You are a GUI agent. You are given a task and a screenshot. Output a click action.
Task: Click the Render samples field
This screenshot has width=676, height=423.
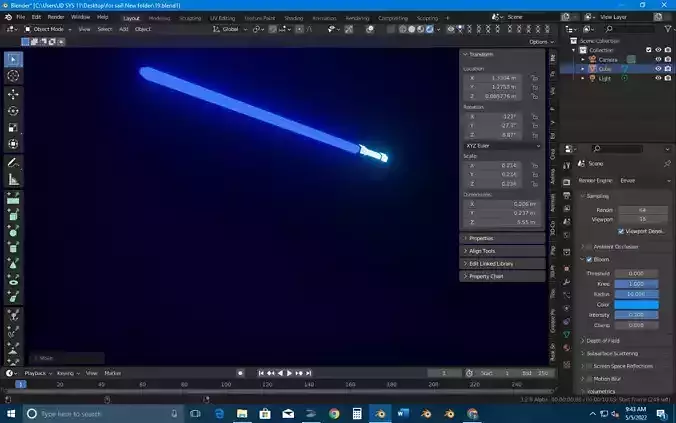pos(643,210)
